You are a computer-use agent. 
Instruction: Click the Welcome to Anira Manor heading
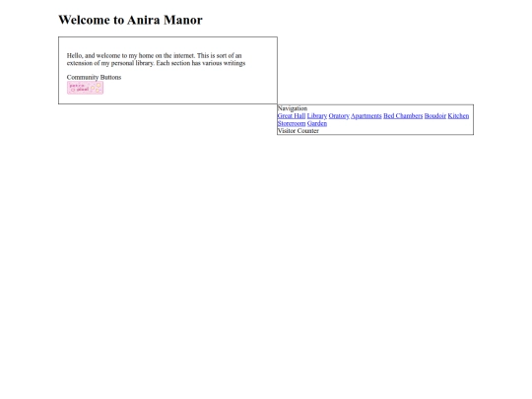130,20
